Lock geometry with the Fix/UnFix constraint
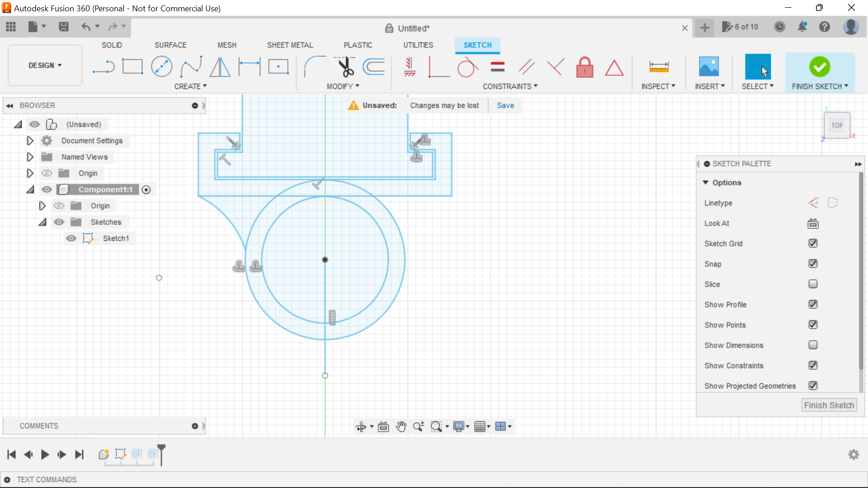 point(585,66)
